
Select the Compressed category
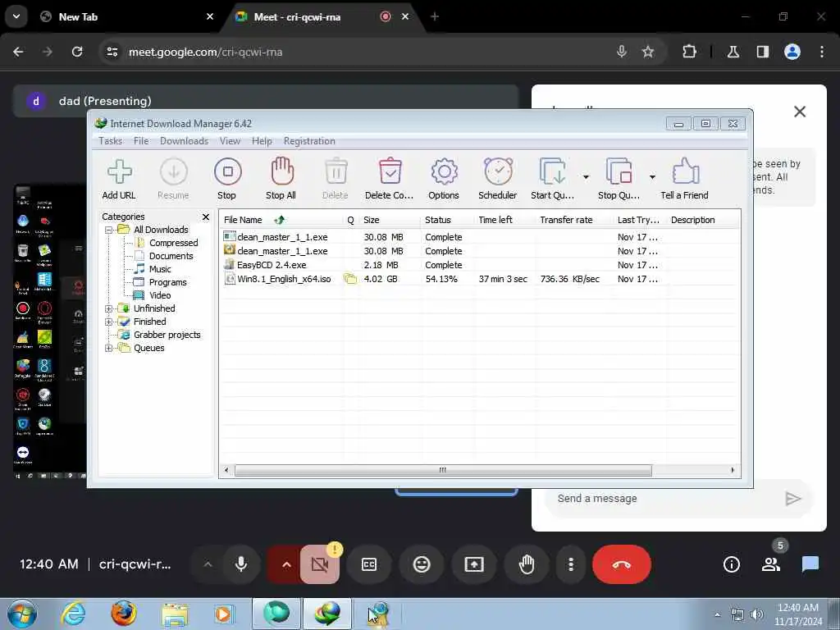(173, 243)
